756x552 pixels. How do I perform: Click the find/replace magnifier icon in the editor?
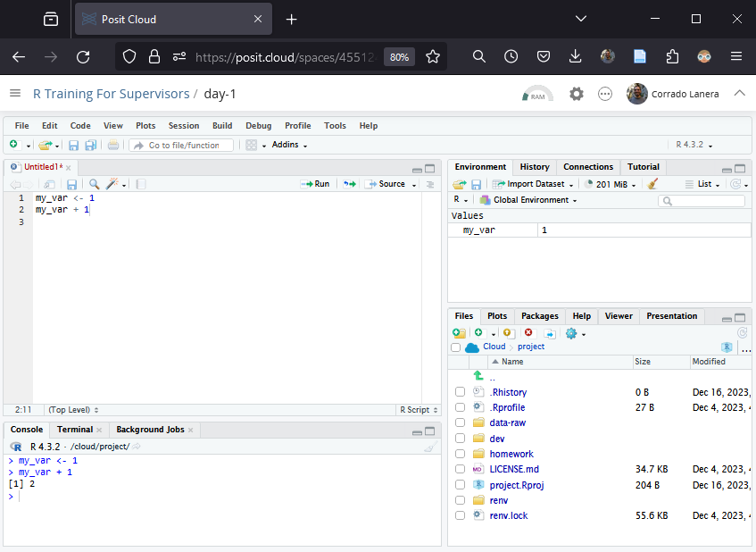(94, 184)
